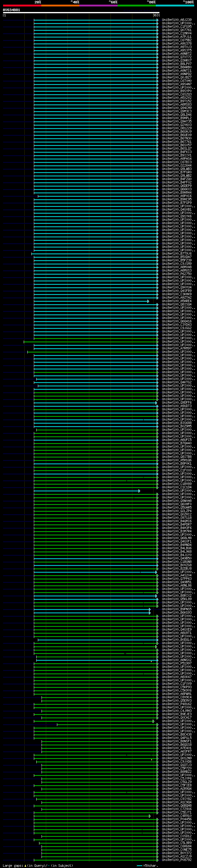Open hit UniRef100_A8J239
Viewport: 197px width, 868px height.
click(x=176, y=20)
